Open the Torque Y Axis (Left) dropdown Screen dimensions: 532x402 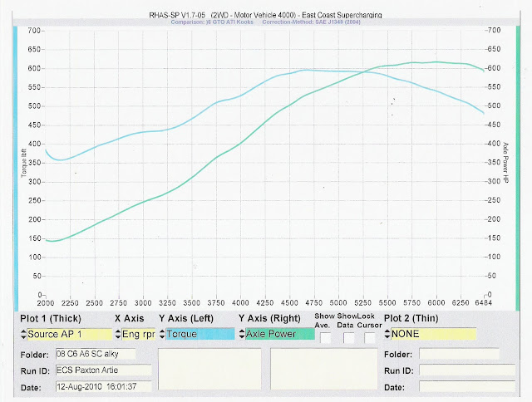[x=199, y=334]
